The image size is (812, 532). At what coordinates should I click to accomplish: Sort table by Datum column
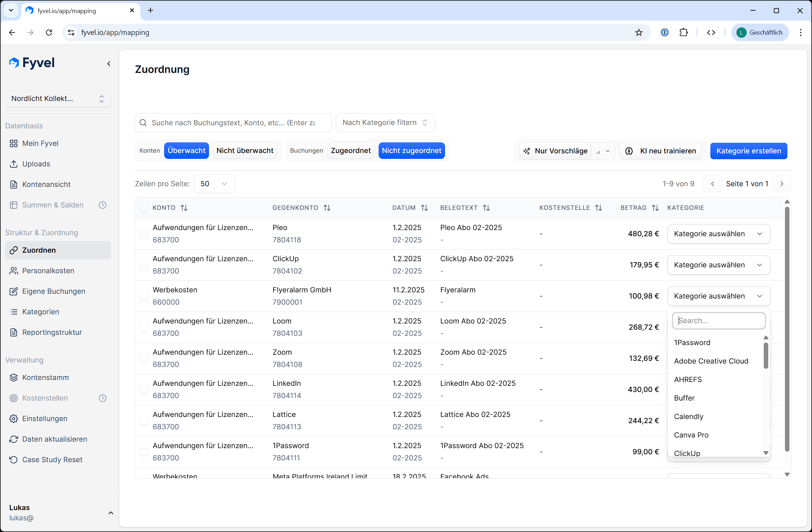(x=424, y=208)
